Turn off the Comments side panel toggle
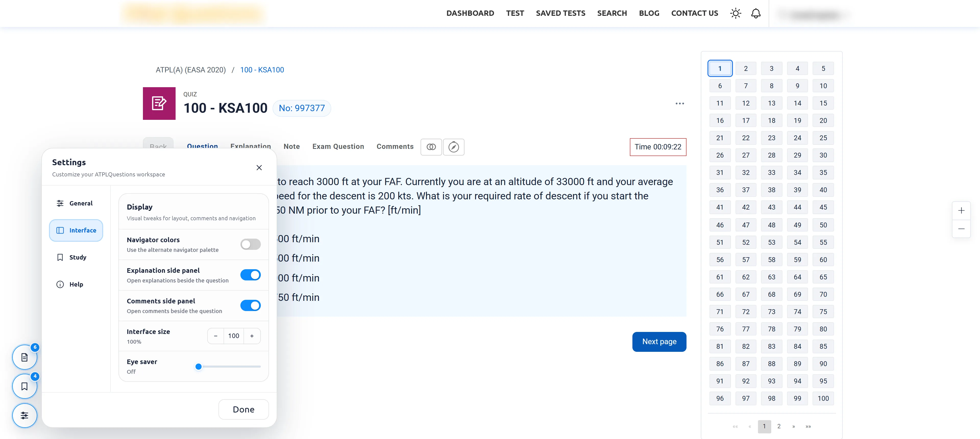 click(250, 306)
